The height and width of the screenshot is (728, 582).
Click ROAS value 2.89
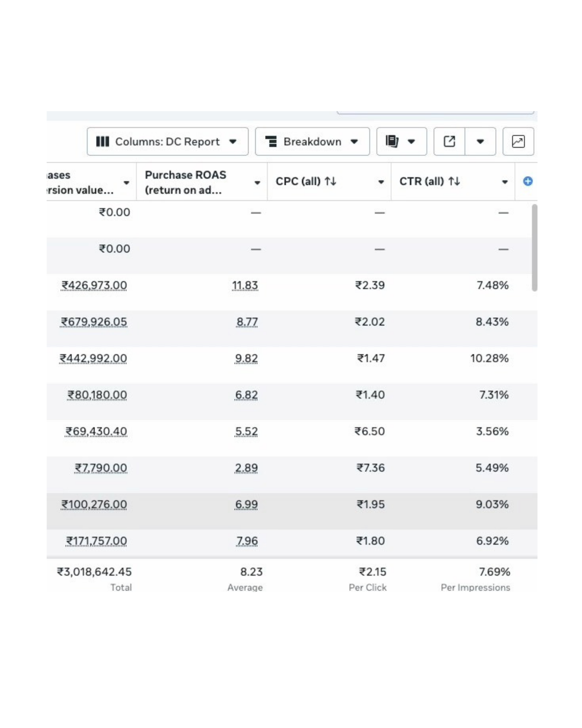246,468
